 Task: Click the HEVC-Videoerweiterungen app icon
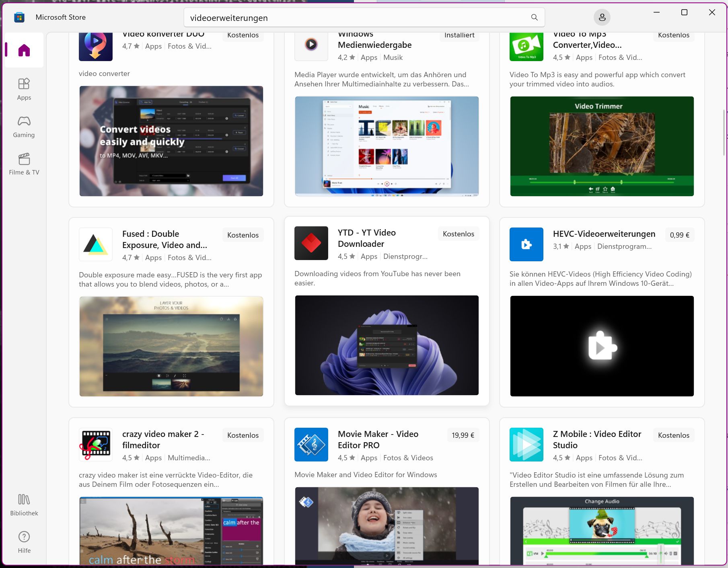tap(526, 244)
